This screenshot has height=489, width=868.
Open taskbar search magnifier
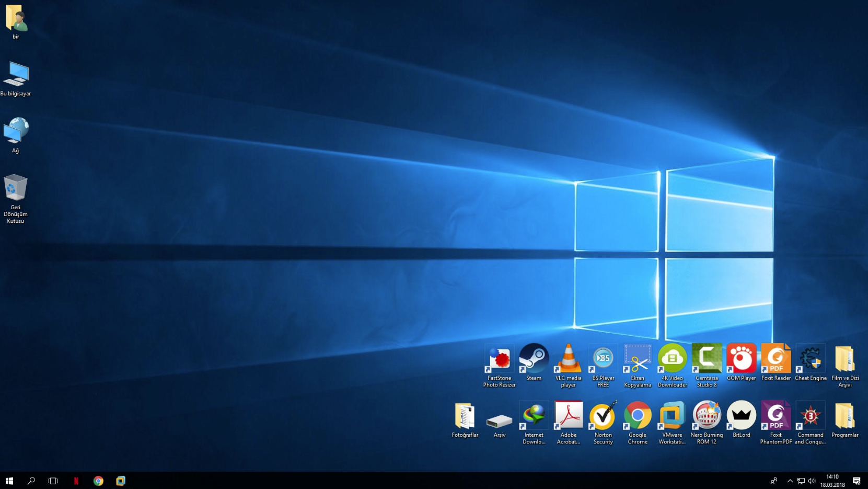pyautogui.click(x=31, y=481)
